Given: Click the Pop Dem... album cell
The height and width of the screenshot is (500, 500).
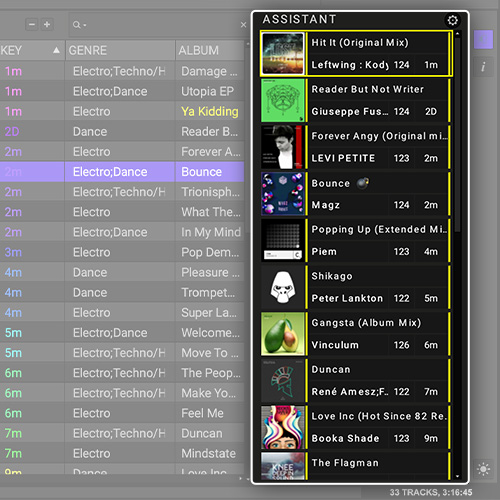Looking at the screenshot, I should pyautogui.click(x=210, y=252).
